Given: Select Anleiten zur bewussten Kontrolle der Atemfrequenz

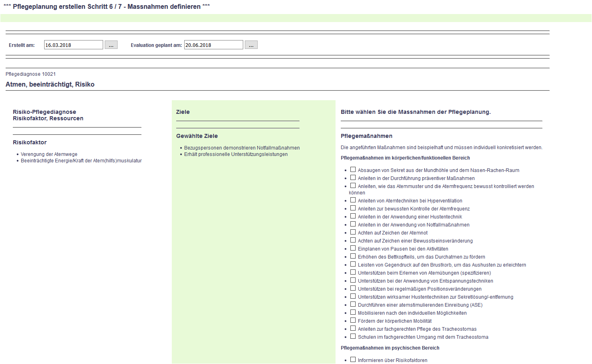Looking at the screenshot, I should 353,208.
